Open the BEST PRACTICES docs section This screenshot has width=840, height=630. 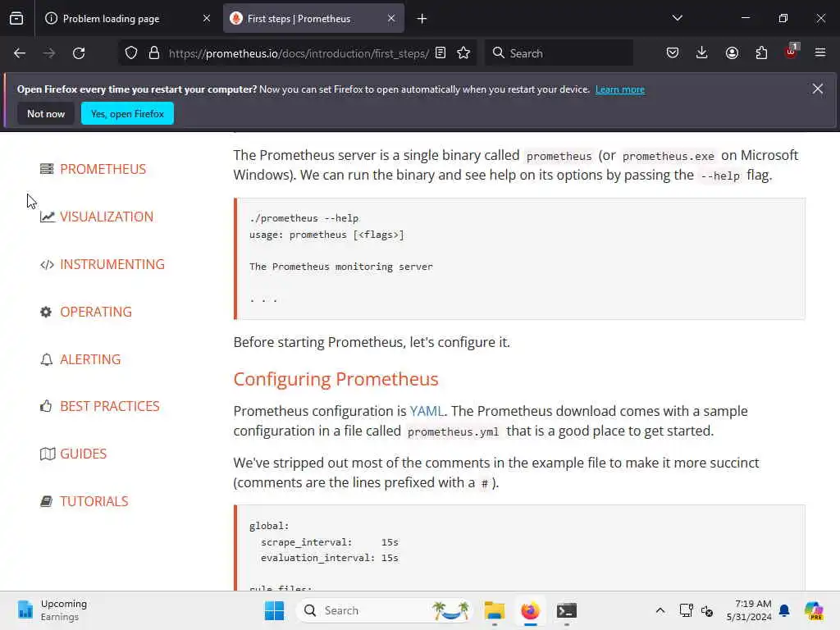pyautogui.click(x=110, y=407)
